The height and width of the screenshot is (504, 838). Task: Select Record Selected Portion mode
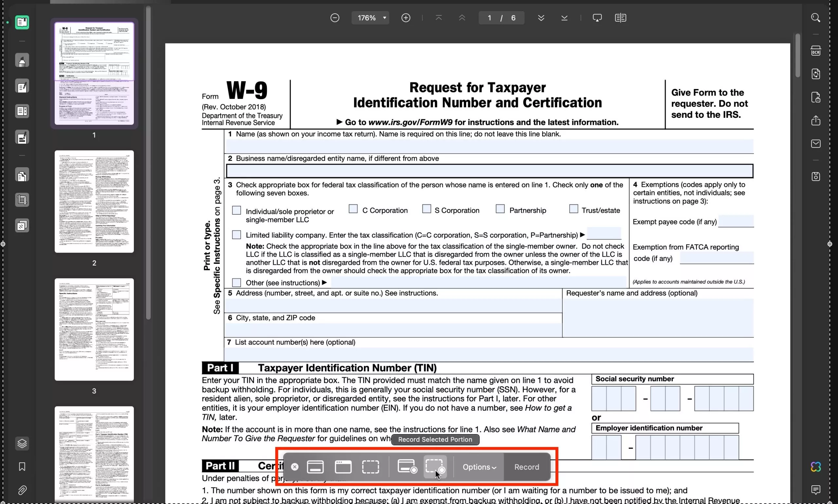click(x=435, y=466)
